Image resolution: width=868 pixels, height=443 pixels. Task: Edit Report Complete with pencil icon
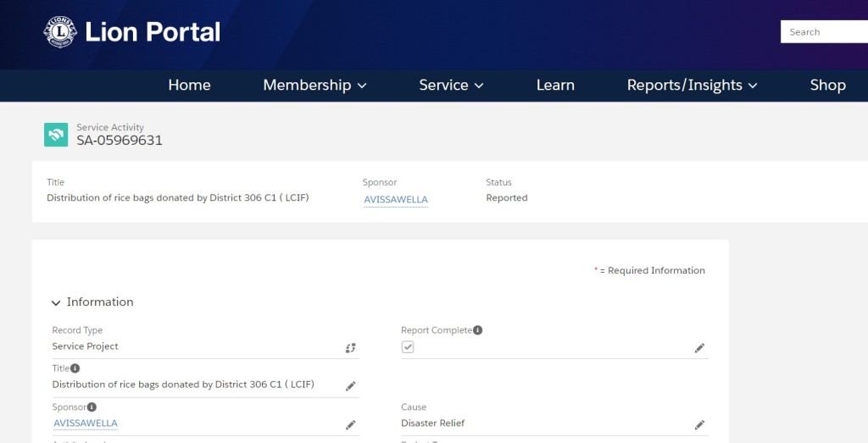point(699,348)
